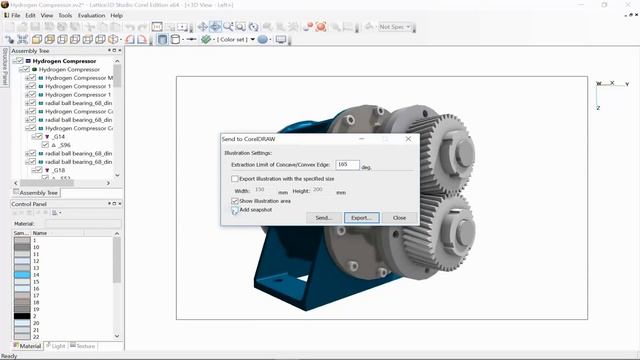
Task: Open the Control Panel toolbar icon dropdown arrow
Action: (x=60, y=213)
